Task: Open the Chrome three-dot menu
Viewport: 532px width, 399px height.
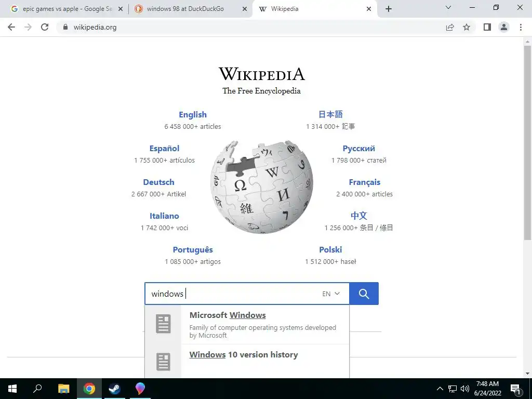Action: tap(521, 27)
